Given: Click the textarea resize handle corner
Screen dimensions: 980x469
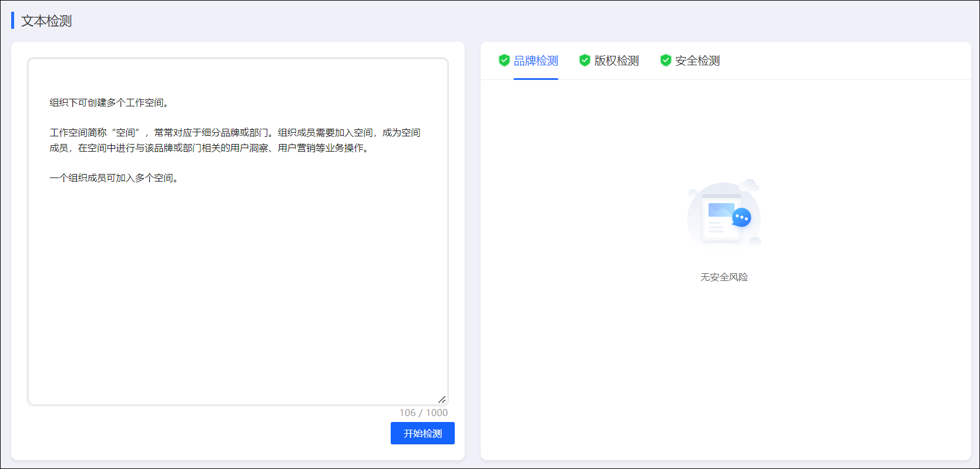Looking at the screenshot, I should pos(442,399).
